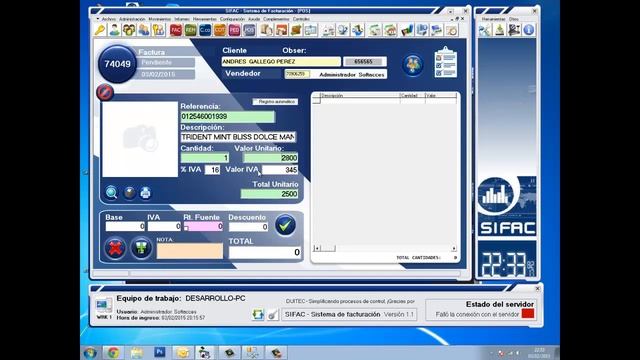Click the green REM toolbar icon
640x360 pixels.
coord(190,30)
